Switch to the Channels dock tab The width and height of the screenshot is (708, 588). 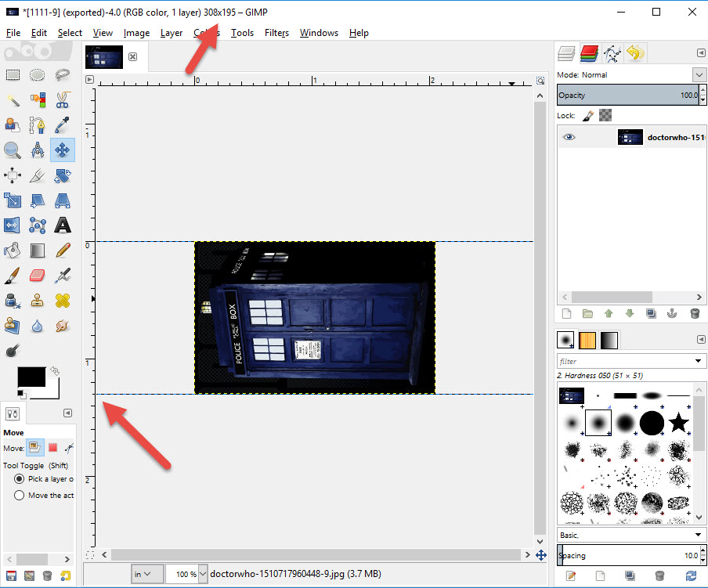pos(589,53)
